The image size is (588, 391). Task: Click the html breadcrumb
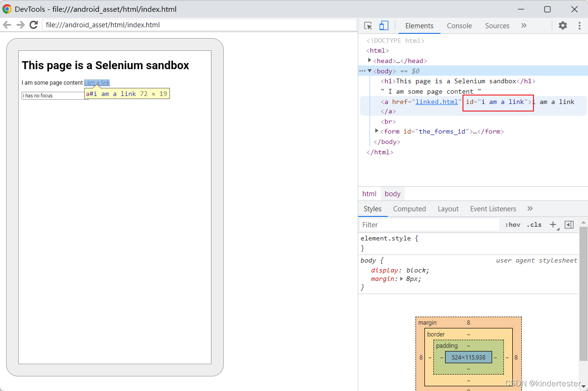point(369,194)
